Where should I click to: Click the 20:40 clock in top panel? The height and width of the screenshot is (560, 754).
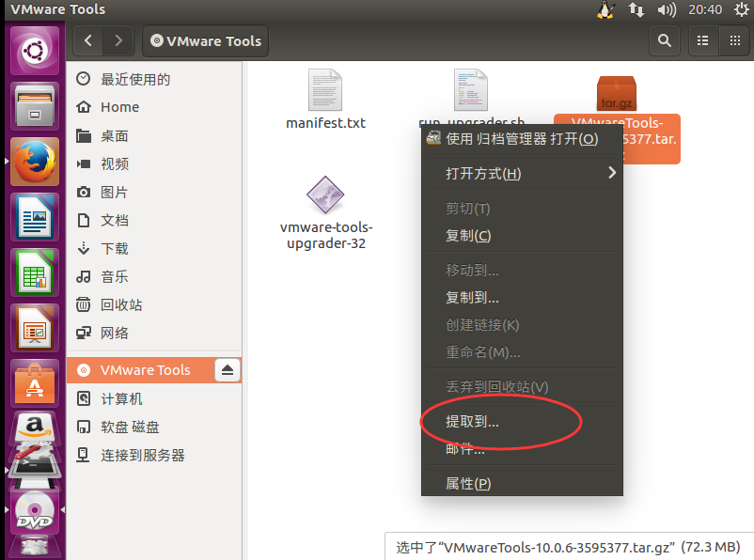(x=705, y=9)
